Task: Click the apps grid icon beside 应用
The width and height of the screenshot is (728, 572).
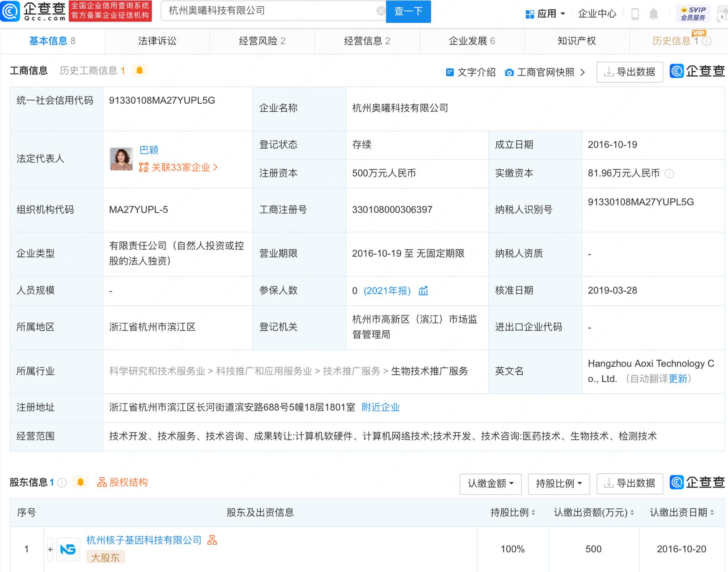Action: [529, 14]
